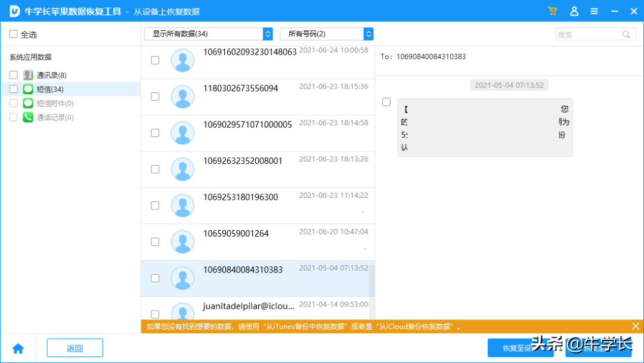Click the 短信附件 attachment icon

pyautogui.click(x=27, y=103)
